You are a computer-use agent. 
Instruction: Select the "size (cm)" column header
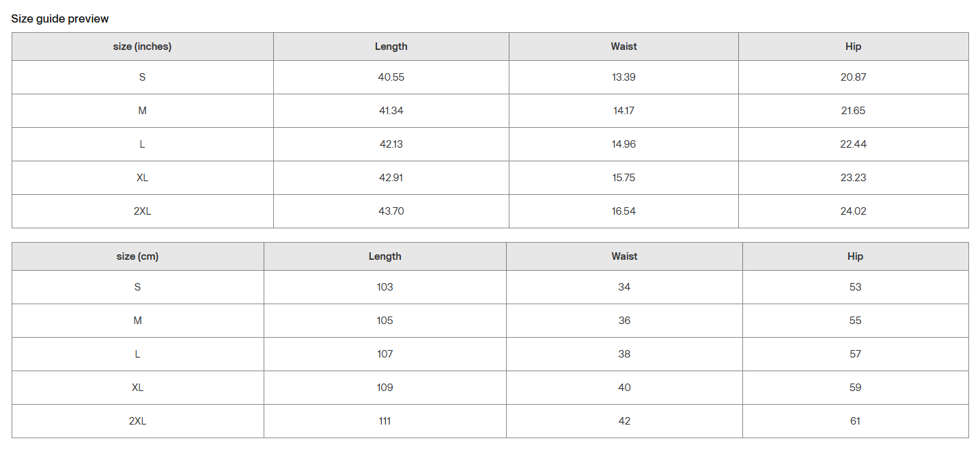(137, 256)
